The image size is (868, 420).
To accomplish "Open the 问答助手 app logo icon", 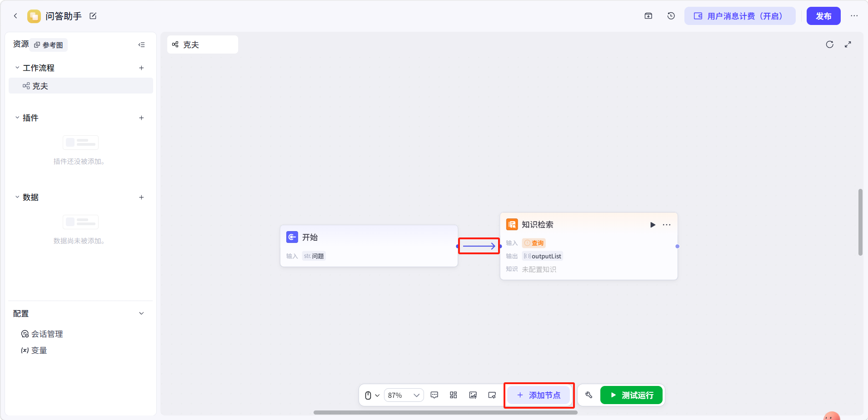I will click(x=34, y=16).
